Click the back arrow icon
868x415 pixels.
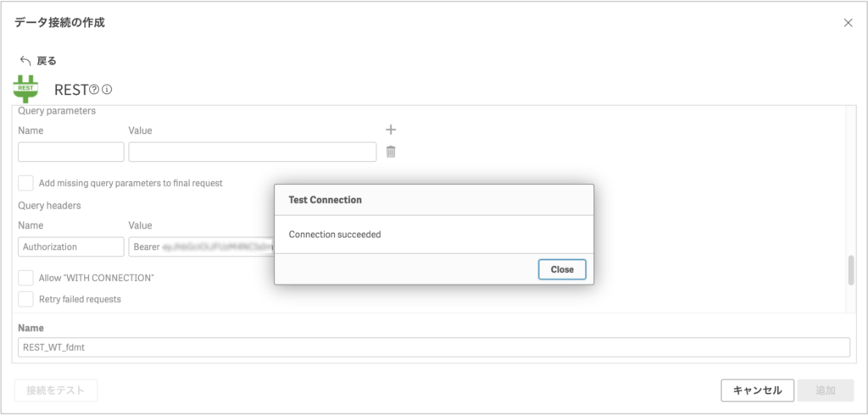(x=25, y=61)
